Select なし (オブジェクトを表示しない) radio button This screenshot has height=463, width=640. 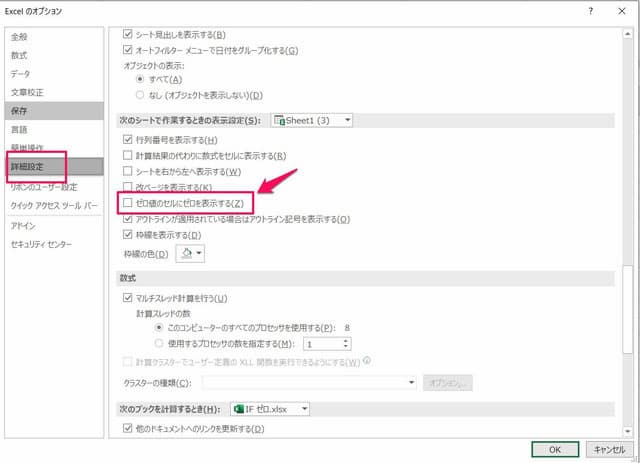click(140, 95)
